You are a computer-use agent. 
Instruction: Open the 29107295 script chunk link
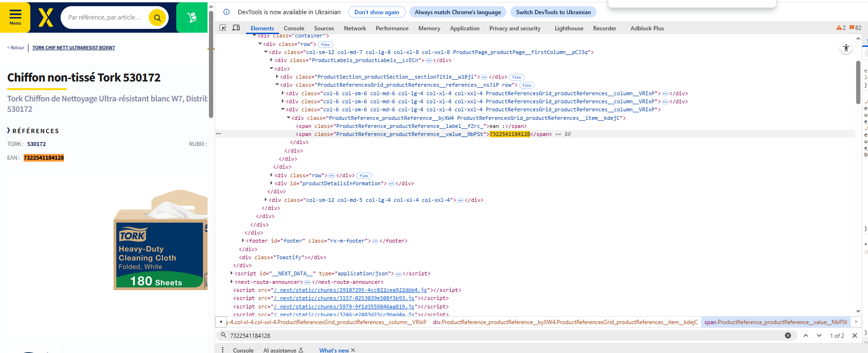click(350, 290)
